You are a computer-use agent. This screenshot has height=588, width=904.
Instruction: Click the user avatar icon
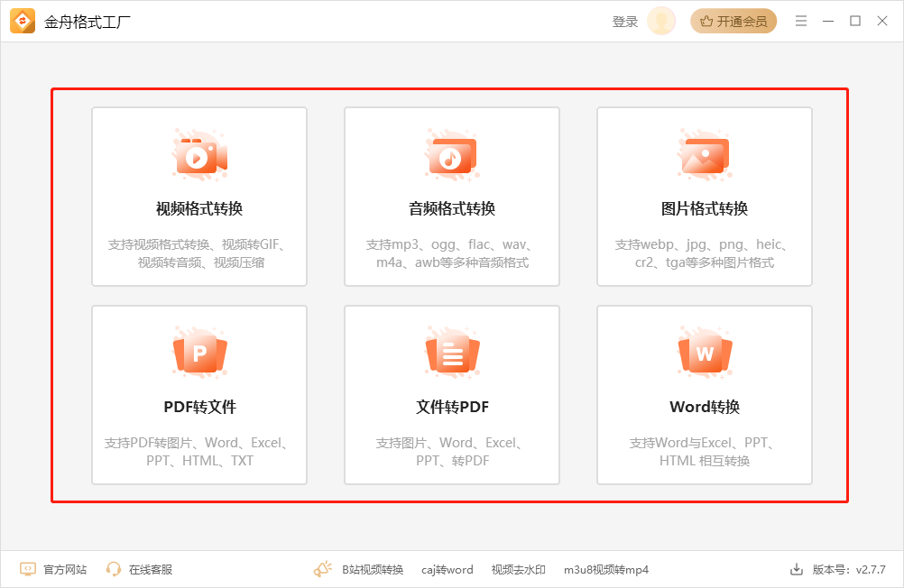pos(661,22)
